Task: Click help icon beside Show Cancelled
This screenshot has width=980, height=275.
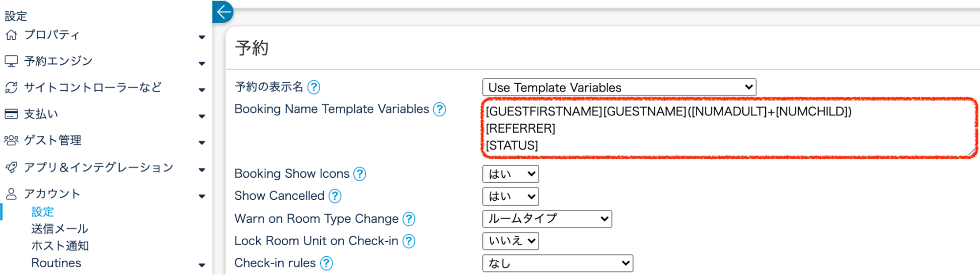Action: 335,196
